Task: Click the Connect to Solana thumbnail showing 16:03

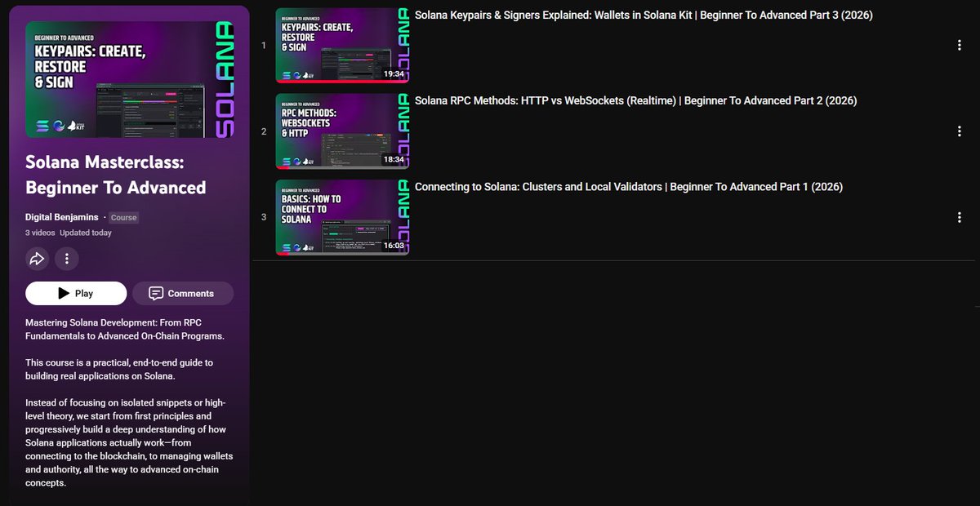Action: tap(342, 217)
